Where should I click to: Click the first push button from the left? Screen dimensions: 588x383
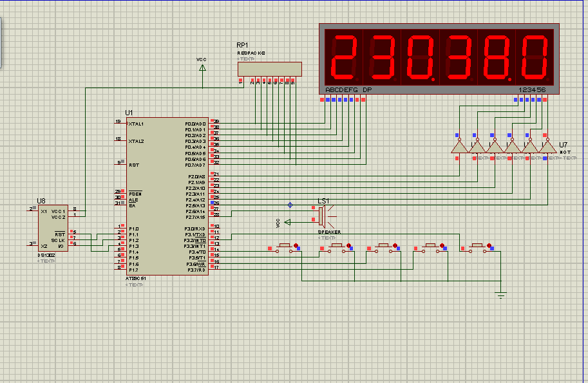(x=284, y=248)
